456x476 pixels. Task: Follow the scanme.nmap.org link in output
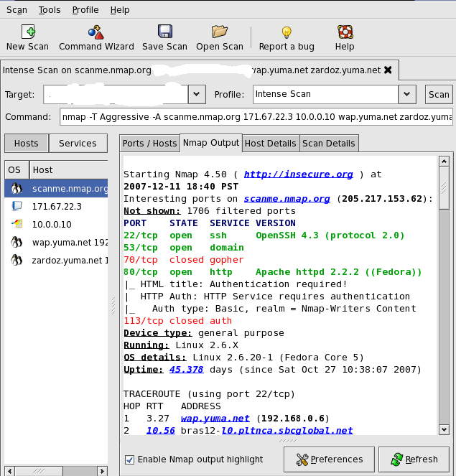[287, 199]
